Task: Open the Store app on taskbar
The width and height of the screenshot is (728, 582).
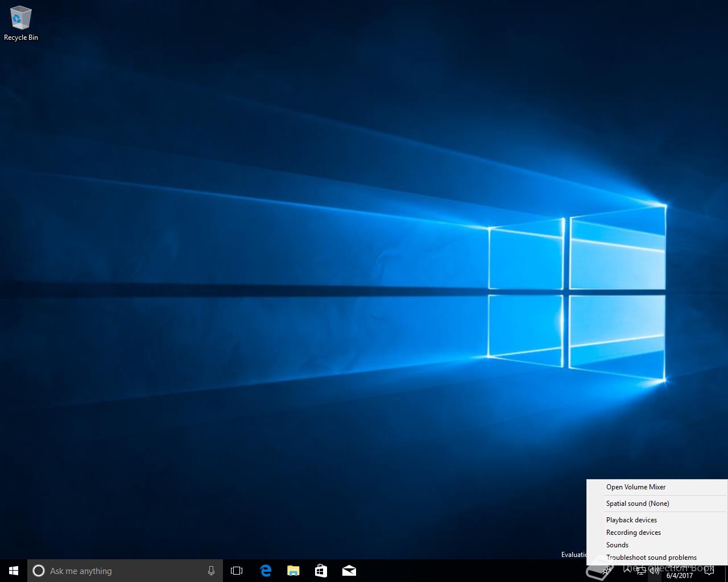Action: 321,571
